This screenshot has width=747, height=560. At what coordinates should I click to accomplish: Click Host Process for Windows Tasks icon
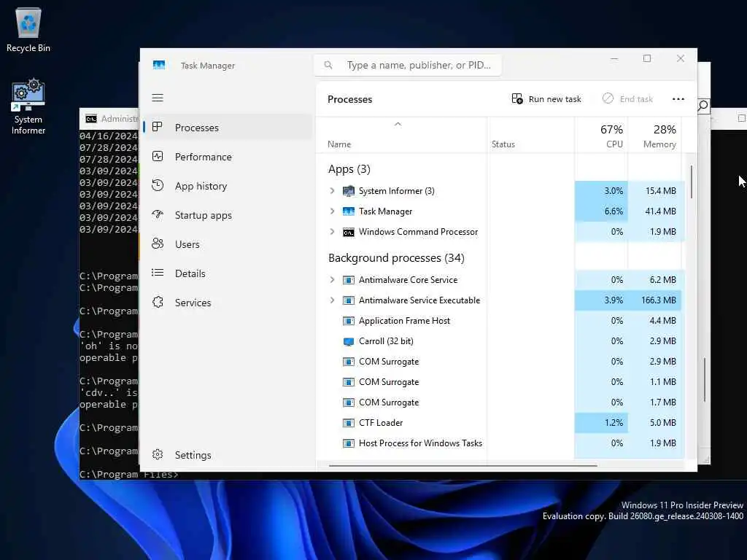[x=348, y=443]
